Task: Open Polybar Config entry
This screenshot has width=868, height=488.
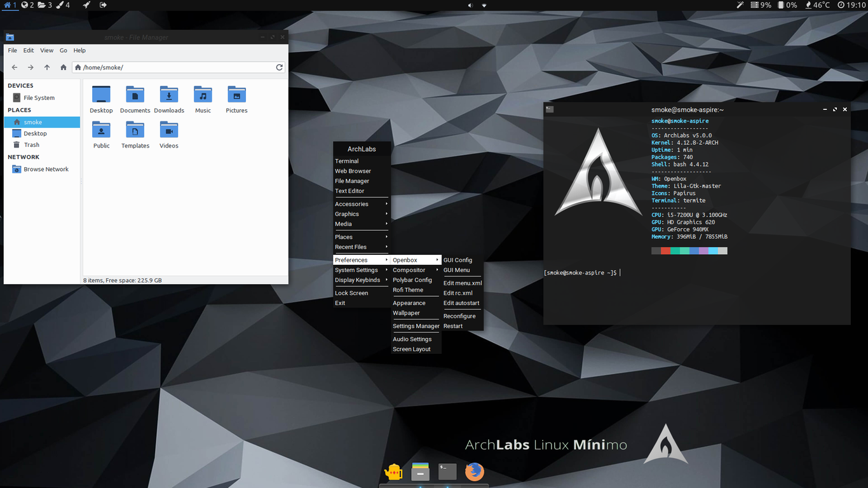Action: point(416,280)
